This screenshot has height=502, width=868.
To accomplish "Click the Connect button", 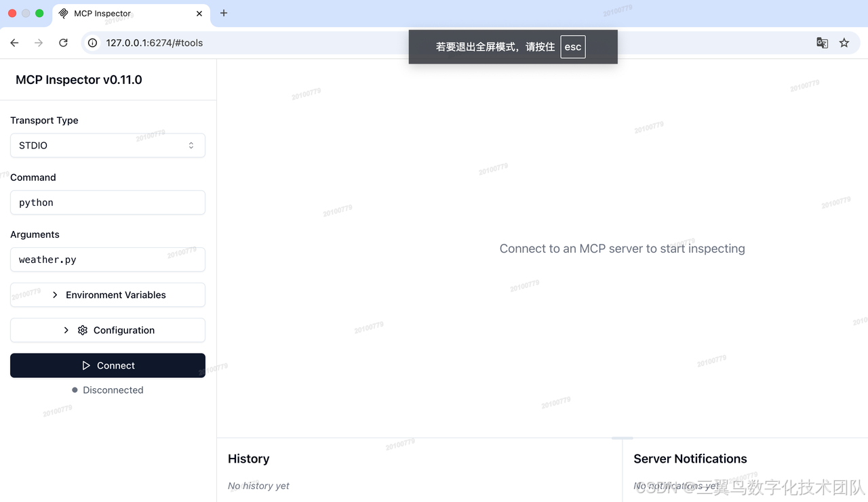I will coord(107,365).
